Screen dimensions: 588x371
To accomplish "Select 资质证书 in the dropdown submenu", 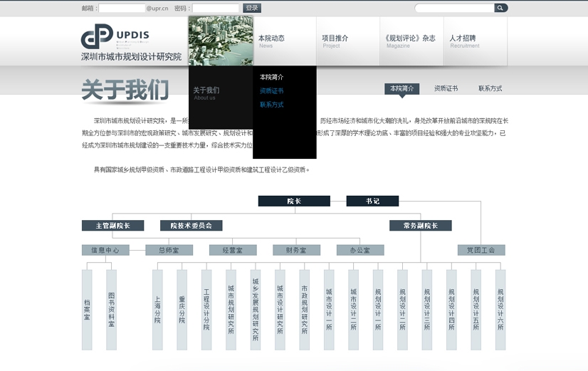I will (271, 91).
